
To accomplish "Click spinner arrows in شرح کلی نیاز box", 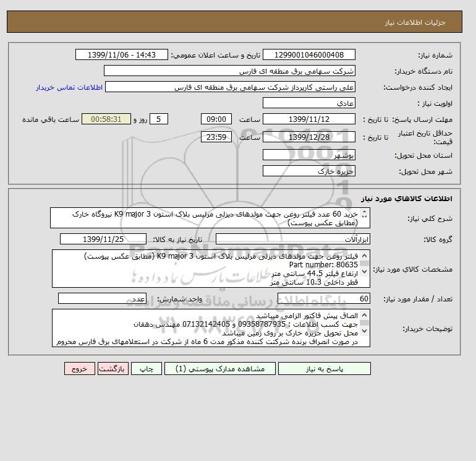I will pos(365,214).
